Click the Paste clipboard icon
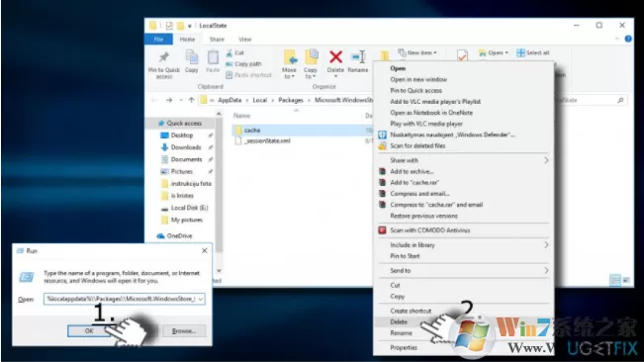 click(x=213, y=57)
